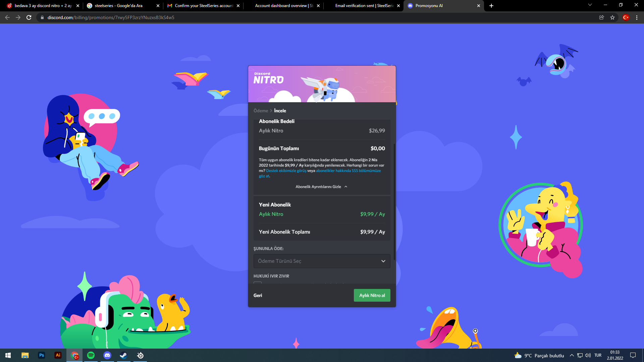644x362 pixels.
Task: Click the modal's vertical scrollbar
Action: tap(394, 201)
